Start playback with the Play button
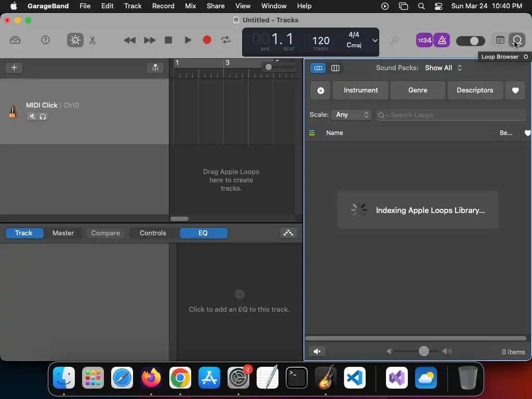 [x=188, y=40]
